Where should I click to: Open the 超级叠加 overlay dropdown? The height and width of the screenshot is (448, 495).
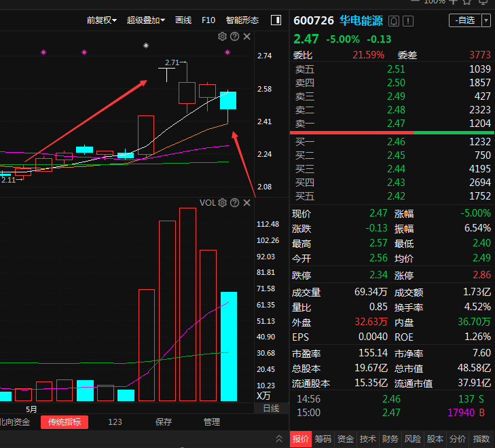146,20
